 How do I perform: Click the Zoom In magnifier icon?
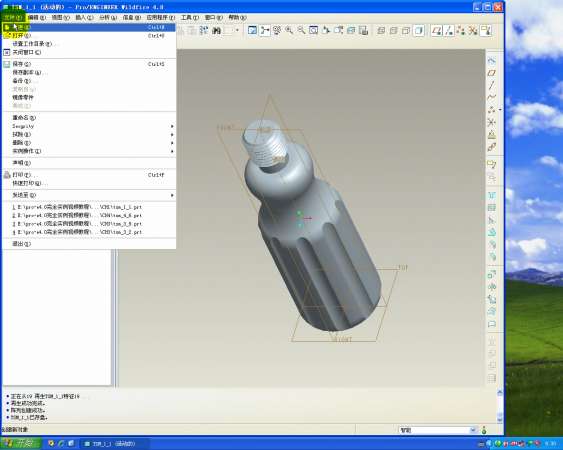tap(289, 31)
